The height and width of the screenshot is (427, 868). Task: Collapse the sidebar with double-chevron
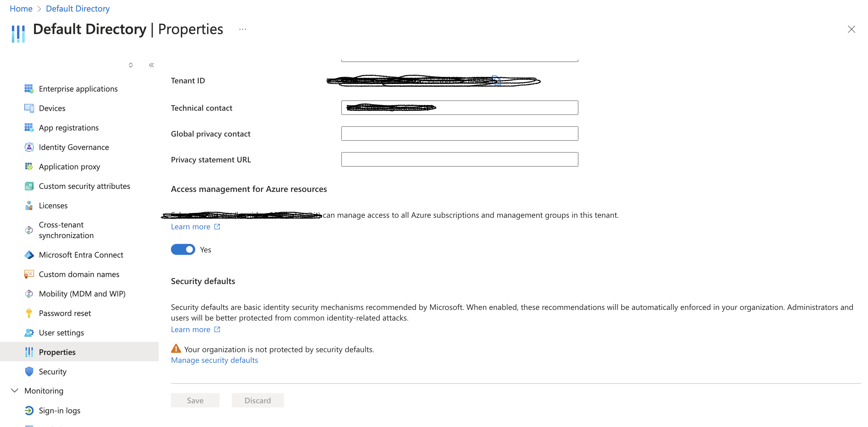tap(151, 65)
